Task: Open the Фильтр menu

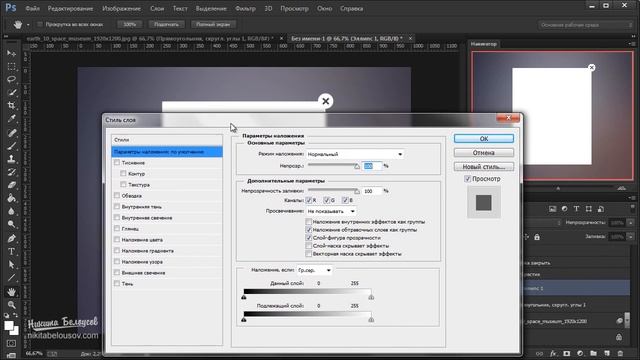Action: pyautogui.click(x=245, y=9)
